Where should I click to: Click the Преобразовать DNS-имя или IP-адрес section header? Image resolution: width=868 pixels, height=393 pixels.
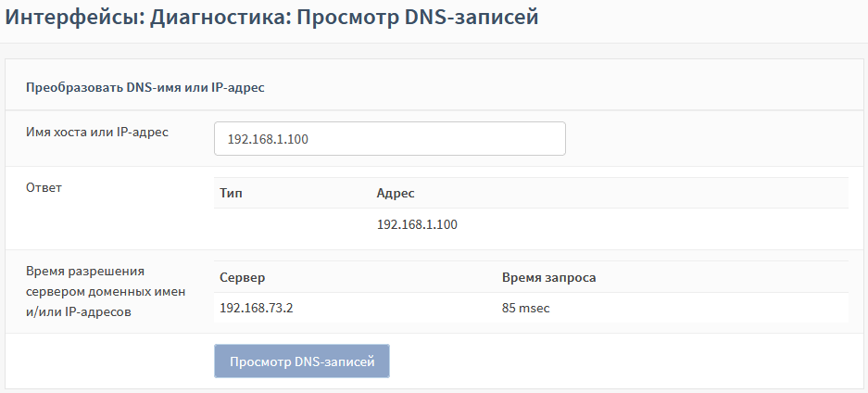click(x=145, y=88)
